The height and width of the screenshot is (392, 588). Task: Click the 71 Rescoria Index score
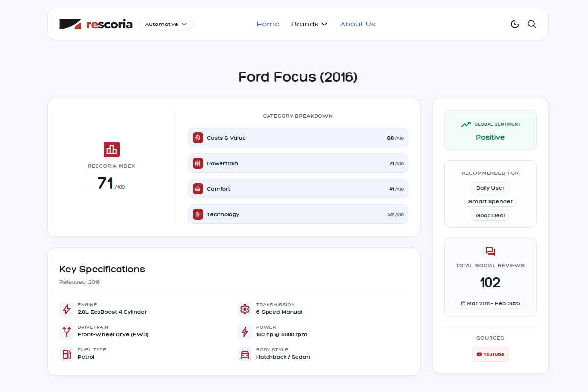[105, 183]
